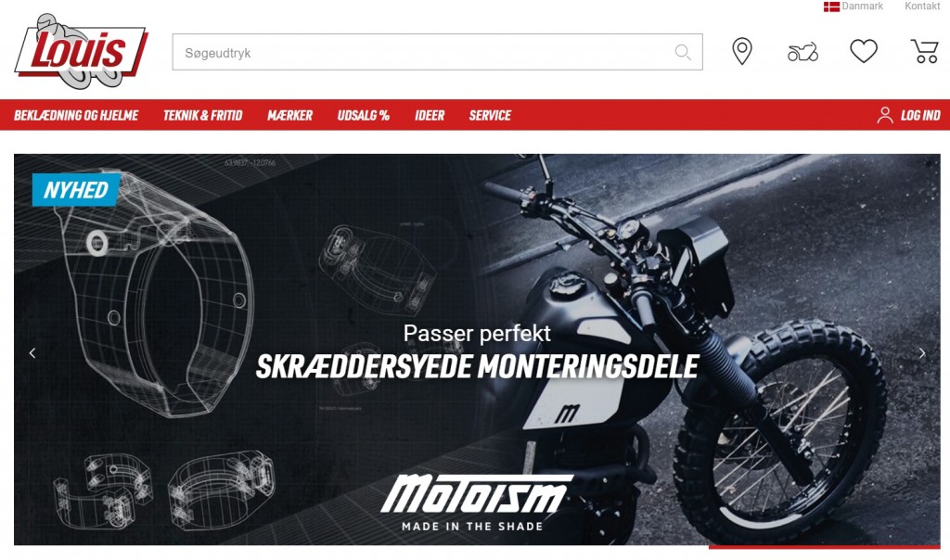Go to next banner slide arrow
Screen dimensions: 950x560
921,353
